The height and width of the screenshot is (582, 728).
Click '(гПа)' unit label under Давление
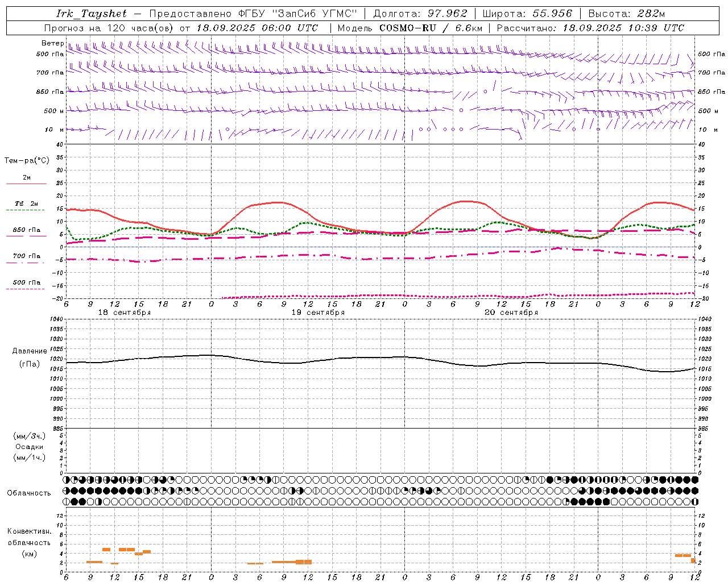[x=30, y=364]
